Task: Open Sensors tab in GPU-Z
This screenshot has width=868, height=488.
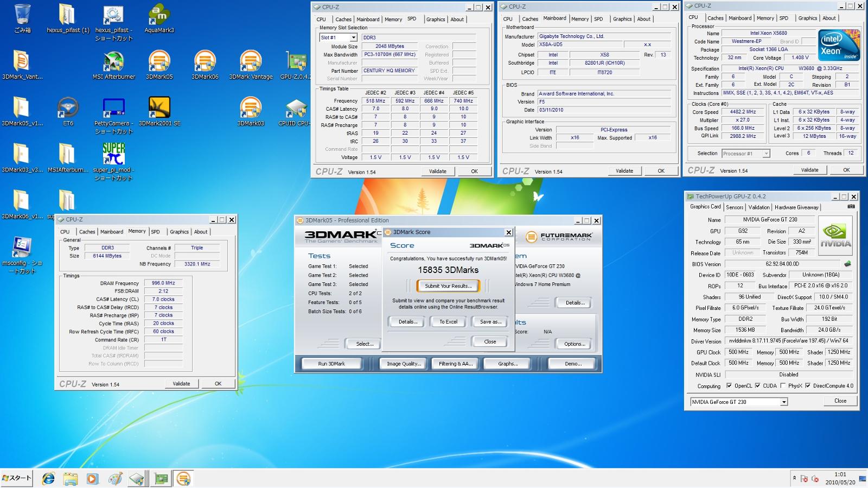Action: [x=735, y=207]
